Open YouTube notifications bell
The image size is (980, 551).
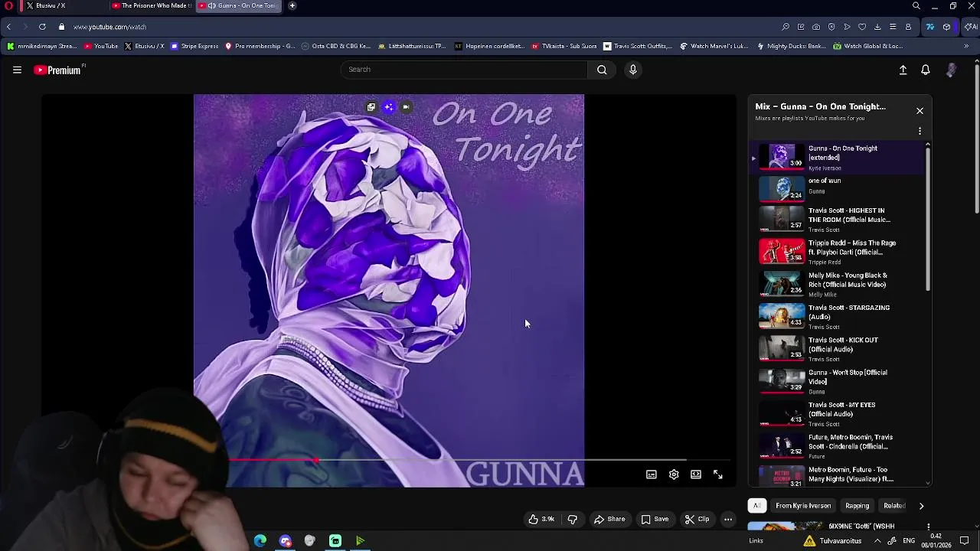(x=926, y=70)
